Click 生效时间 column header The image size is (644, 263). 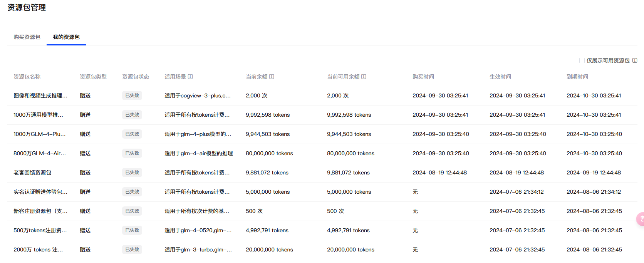click(x=500, y=77)
